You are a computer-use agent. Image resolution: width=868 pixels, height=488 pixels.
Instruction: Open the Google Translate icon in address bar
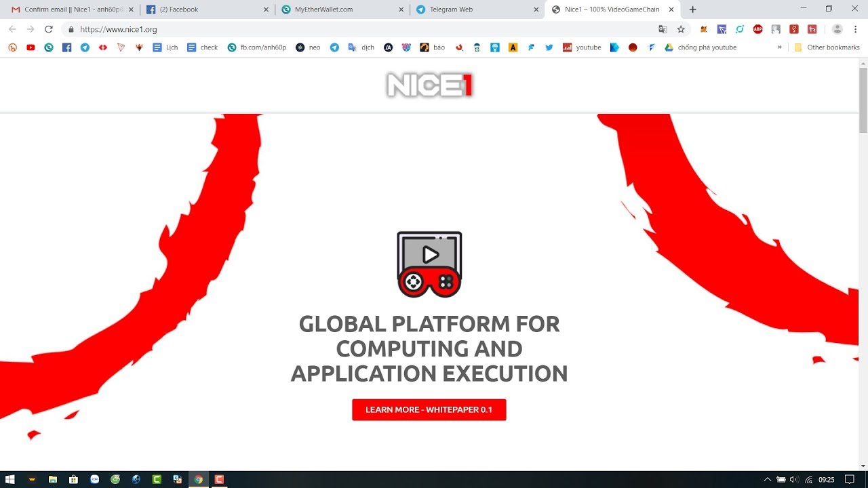[663, 29]
